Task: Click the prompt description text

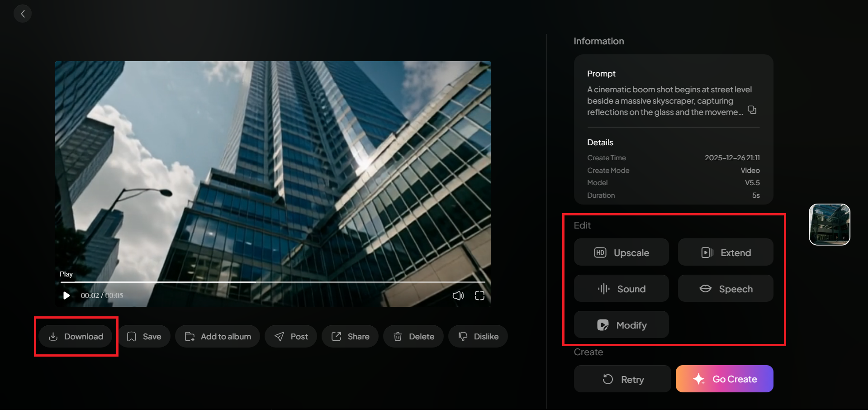Action: click(x=669, y=101)
